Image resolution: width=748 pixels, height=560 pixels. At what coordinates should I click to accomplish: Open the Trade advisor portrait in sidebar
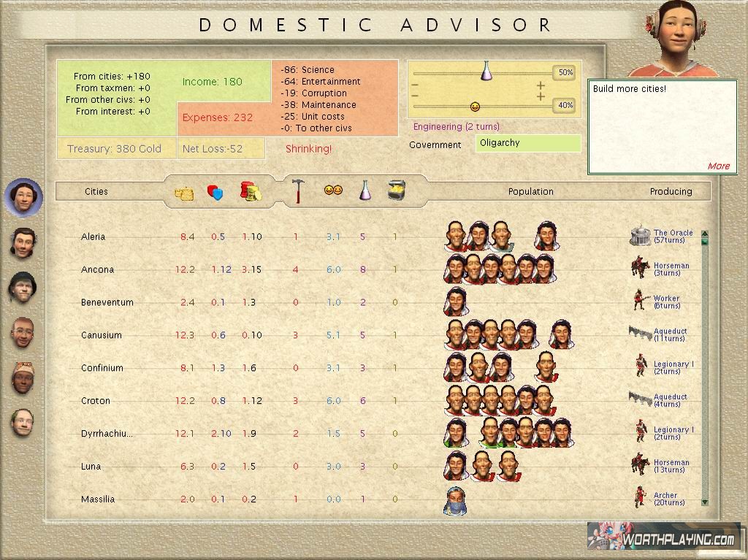tap(23, 242)
